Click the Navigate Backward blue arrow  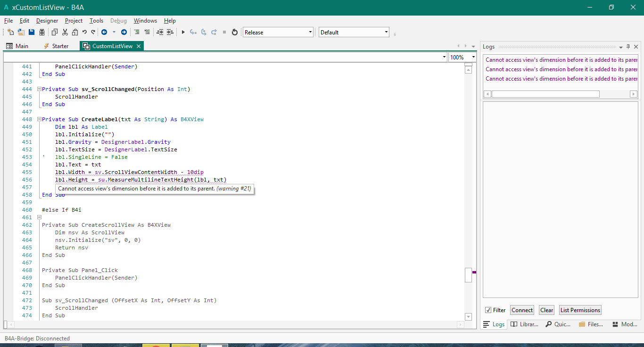pyautogui.click(x=104, y=32)
